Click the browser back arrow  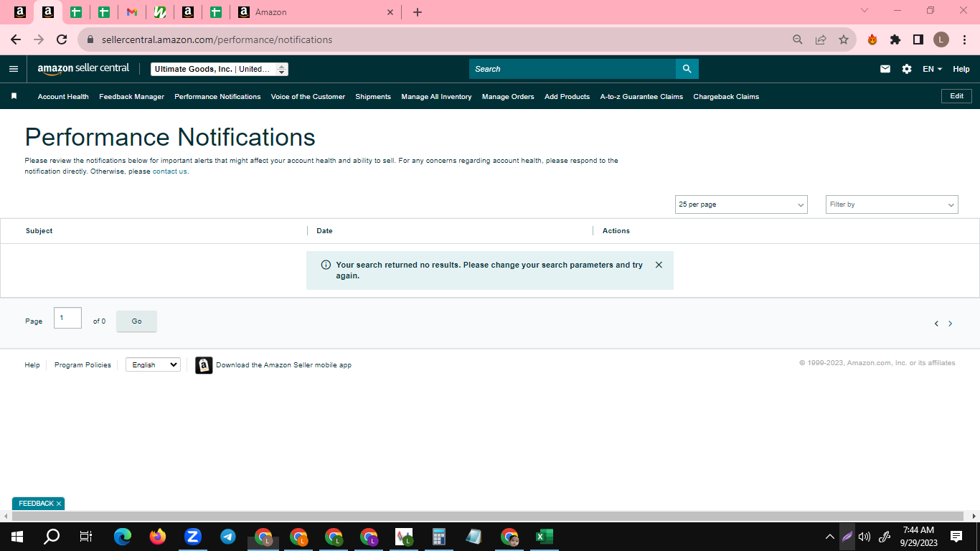tap(16, 39)
